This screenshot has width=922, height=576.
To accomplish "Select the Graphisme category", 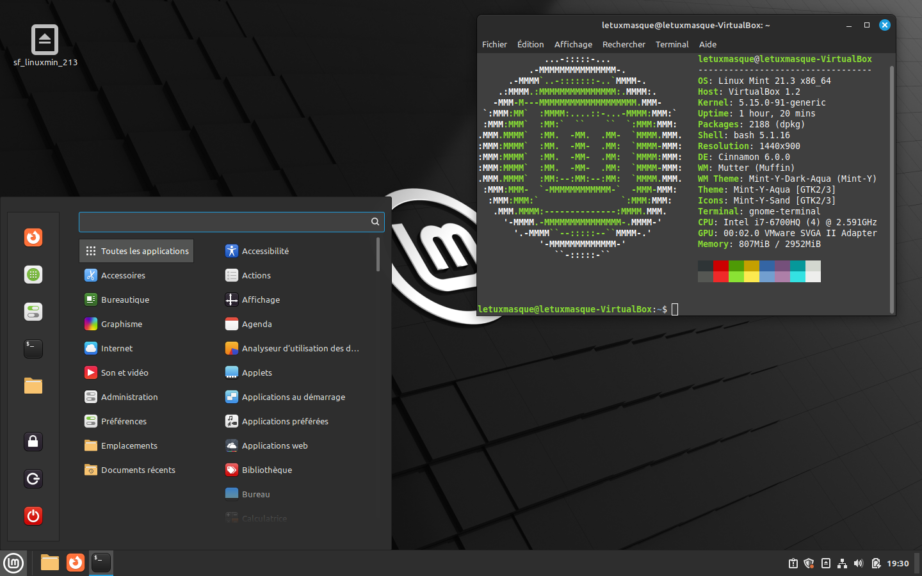I will point(121,324).
